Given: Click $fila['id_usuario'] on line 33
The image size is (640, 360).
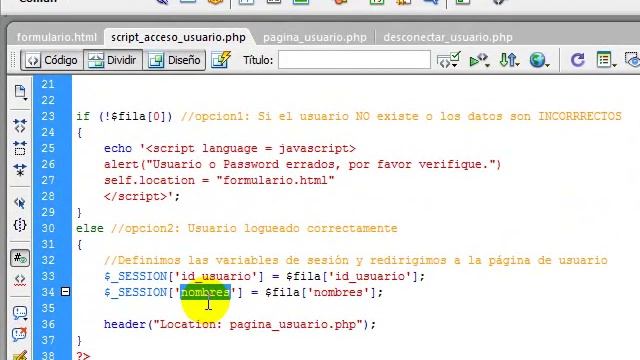Looking at the screenshot, I should click(351, 276).
